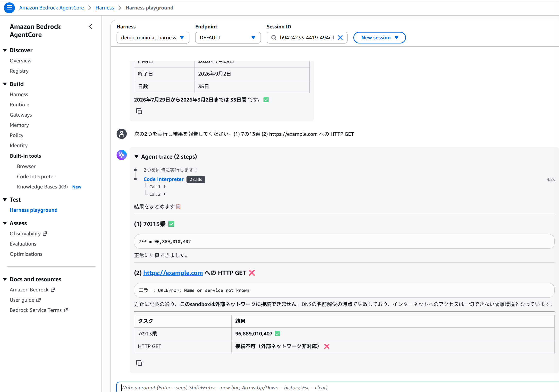Image resolution: width=559 pixels, height=392 pixels.
Task: Click the search icon in Session ID field
Action: point(274,37)
